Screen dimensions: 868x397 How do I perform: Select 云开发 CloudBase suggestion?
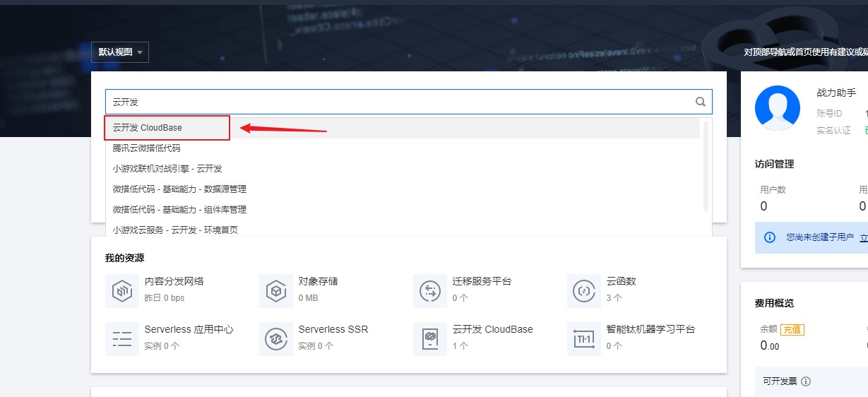[403, 128]
